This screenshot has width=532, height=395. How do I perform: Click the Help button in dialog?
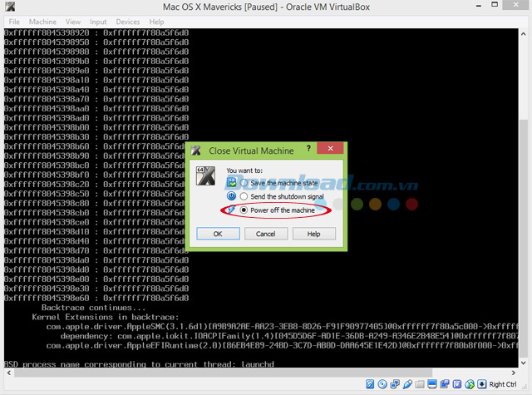coord(313,234)
